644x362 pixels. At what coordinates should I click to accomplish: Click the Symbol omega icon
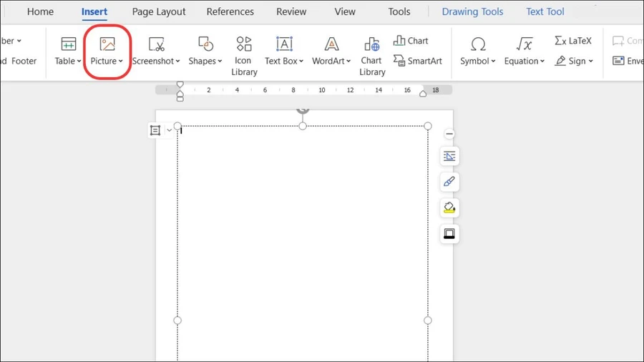coord(478,44)
